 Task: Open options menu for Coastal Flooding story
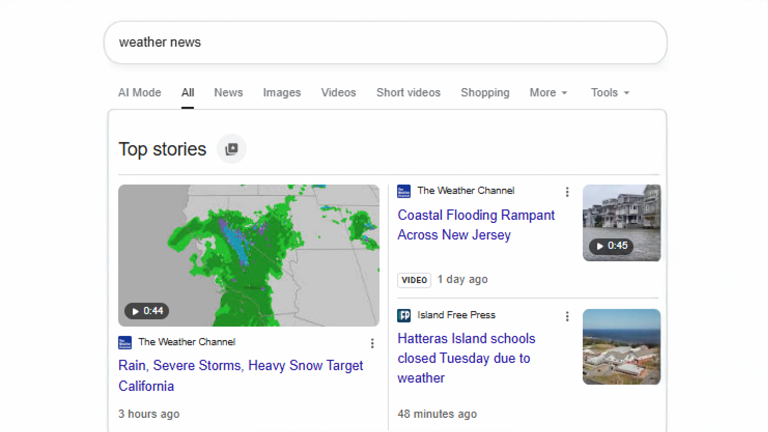(567, 192)
